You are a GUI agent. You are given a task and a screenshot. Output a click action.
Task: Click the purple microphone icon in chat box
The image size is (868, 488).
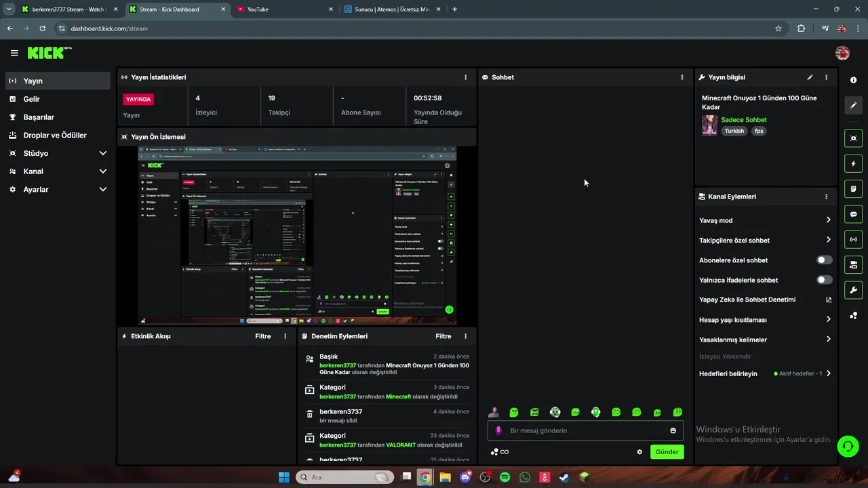click(498, 430)
